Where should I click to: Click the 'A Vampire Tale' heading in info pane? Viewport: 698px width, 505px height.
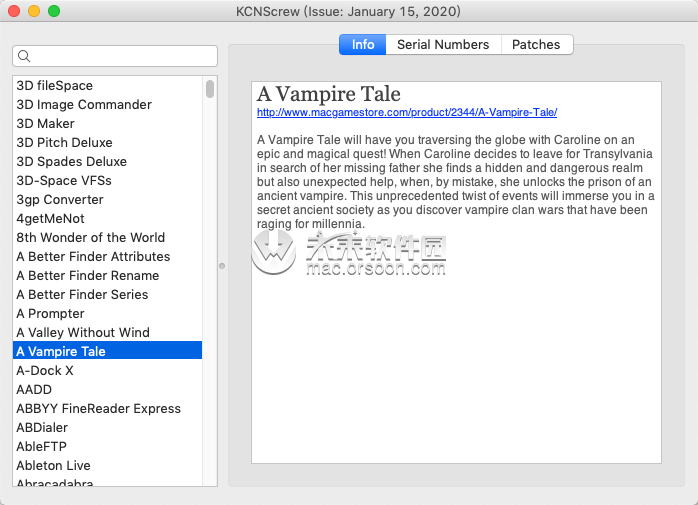[x=329, y=94]
